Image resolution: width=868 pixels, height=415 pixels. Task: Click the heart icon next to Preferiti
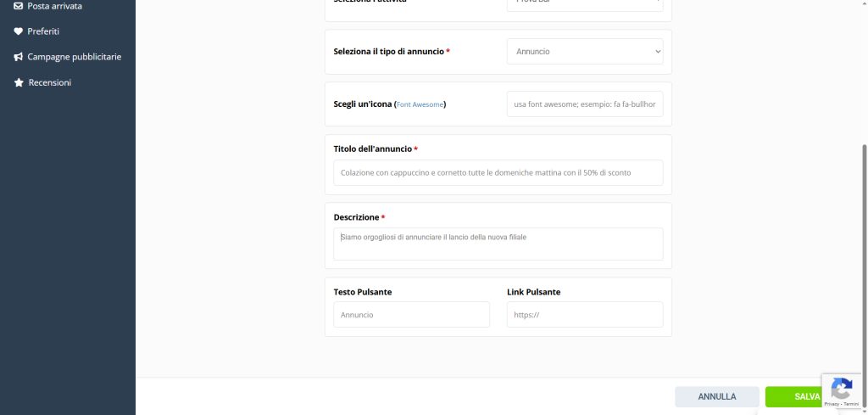19,31
